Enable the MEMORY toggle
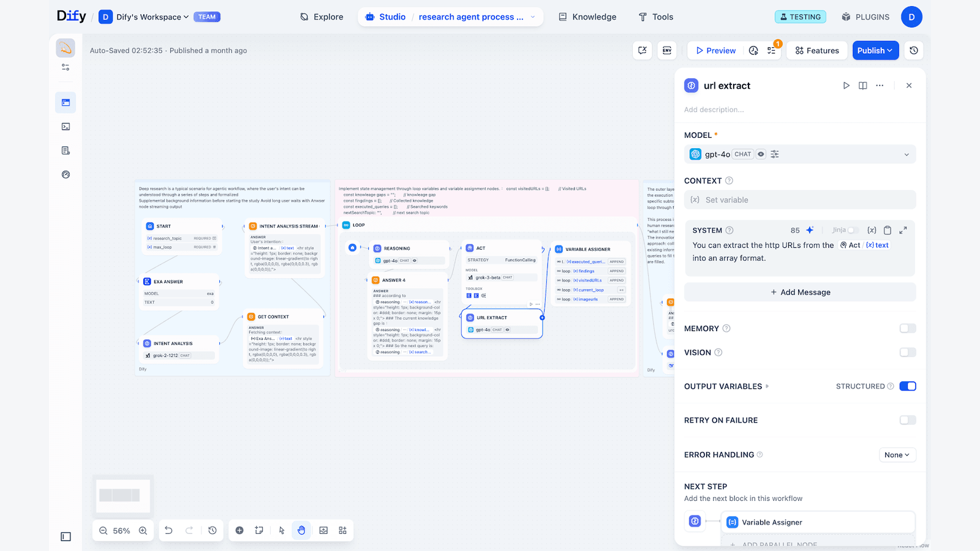Image resolution: width=980 pixels, height=551 pixels. click(x=907, y=329)
